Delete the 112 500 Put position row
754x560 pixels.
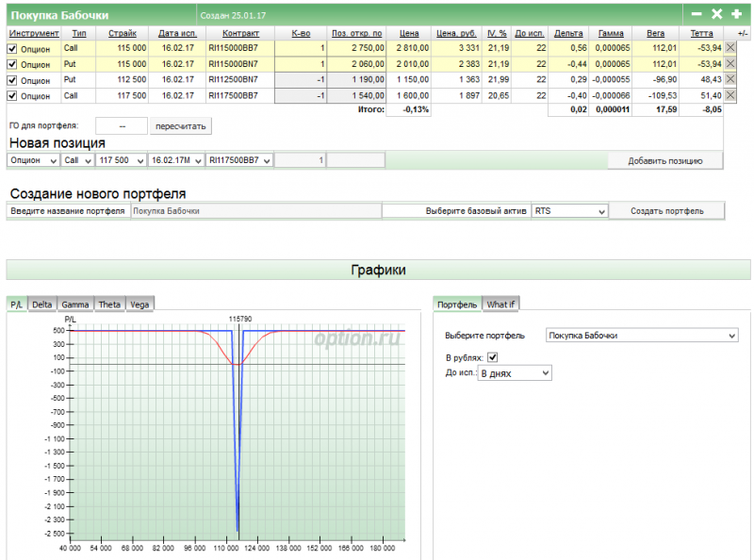tap(730, 79)
